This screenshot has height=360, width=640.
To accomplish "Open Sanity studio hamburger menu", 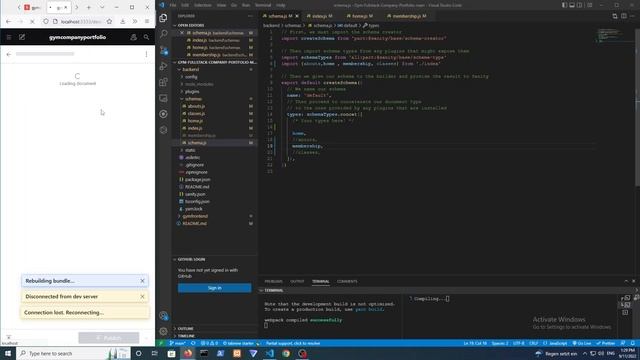I will [9, 37].
